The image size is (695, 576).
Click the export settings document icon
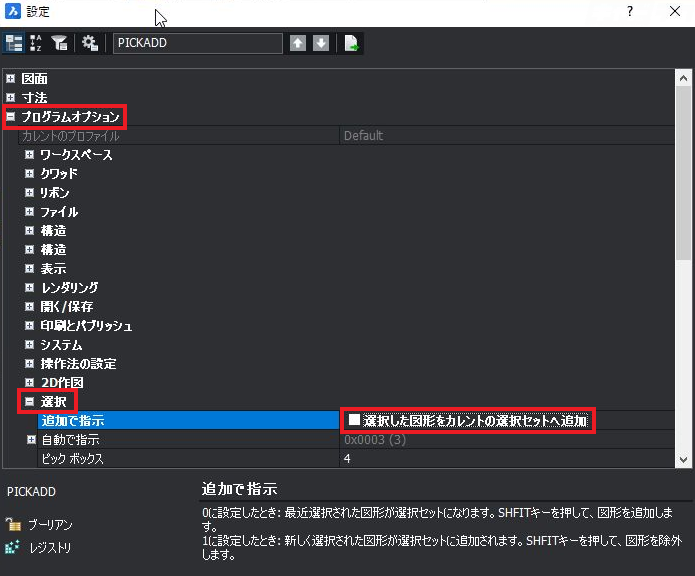[351, 43]
